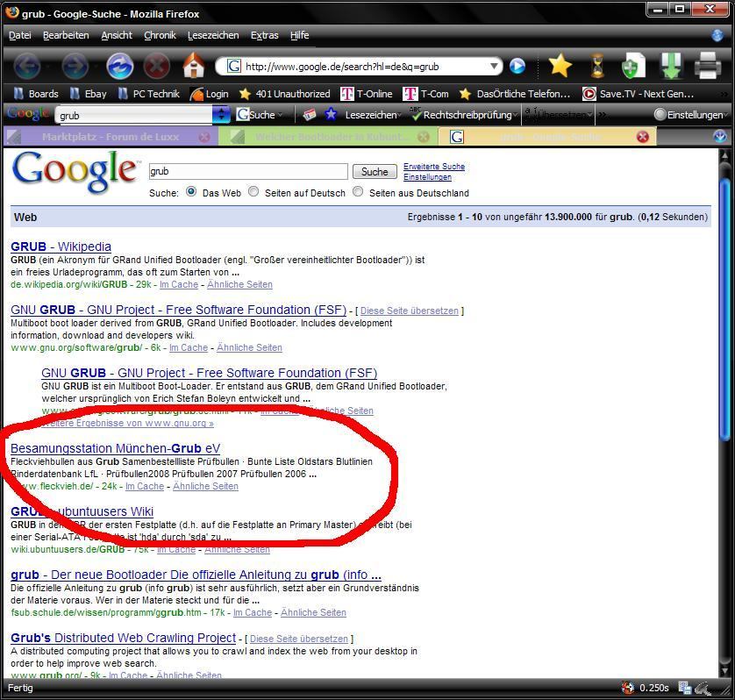Open History with the hourglass icon

596,66
